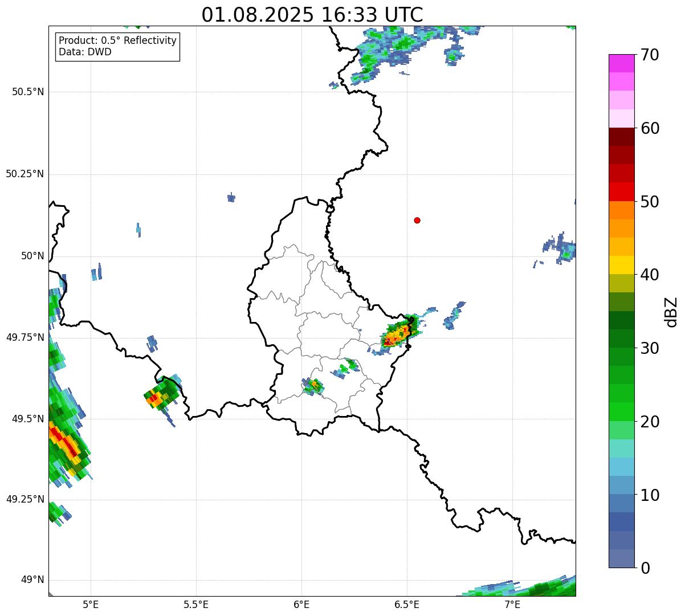685x616 pixels.
Task: Click the timestamp title 01.08.2025 16:33 UTC
Action: (x=312, y=15)
